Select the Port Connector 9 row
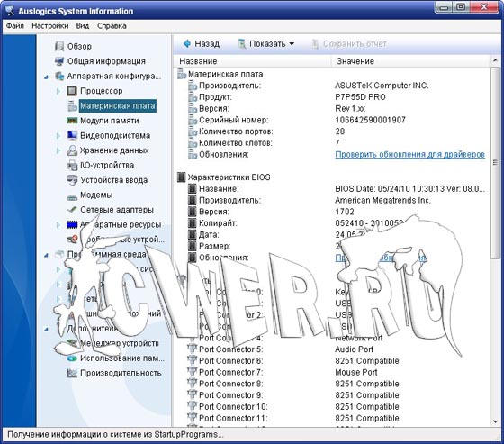504x444 pixels. (332, 395)
